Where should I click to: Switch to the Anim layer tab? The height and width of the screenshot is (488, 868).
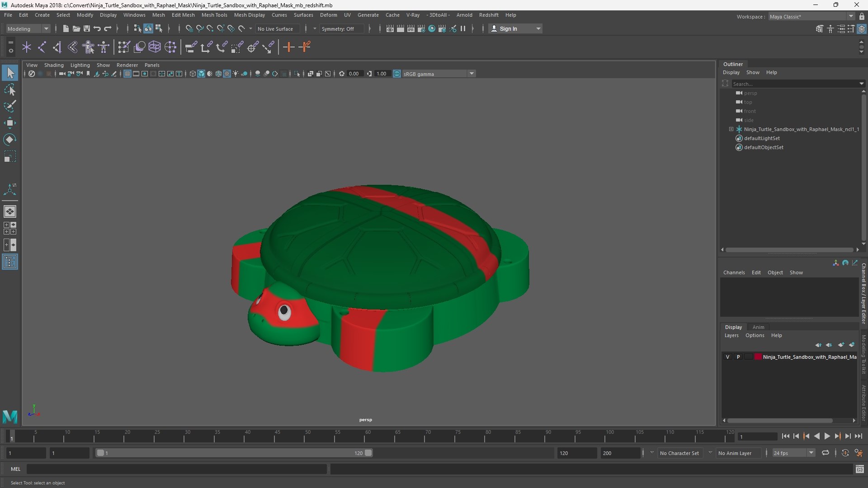[x=758, y=327]
